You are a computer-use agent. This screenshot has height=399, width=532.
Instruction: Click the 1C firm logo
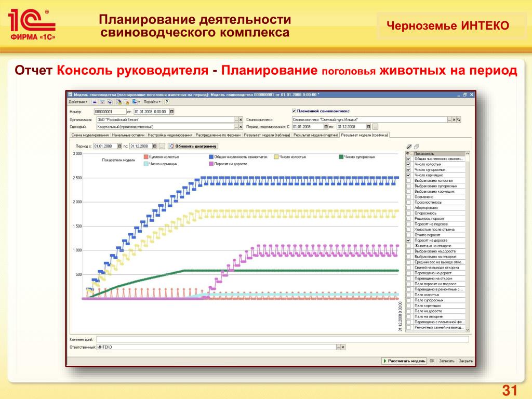point(32,24)
